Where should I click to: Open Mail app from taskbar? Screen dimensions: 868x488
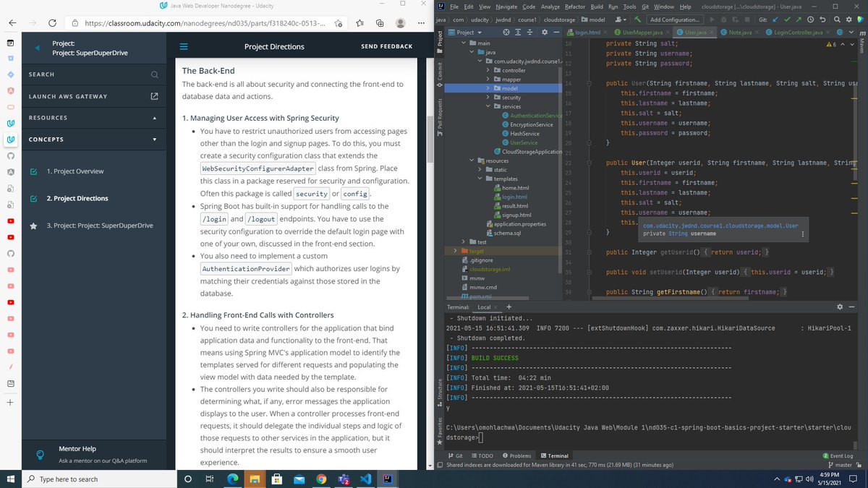[x=299, y=479]
